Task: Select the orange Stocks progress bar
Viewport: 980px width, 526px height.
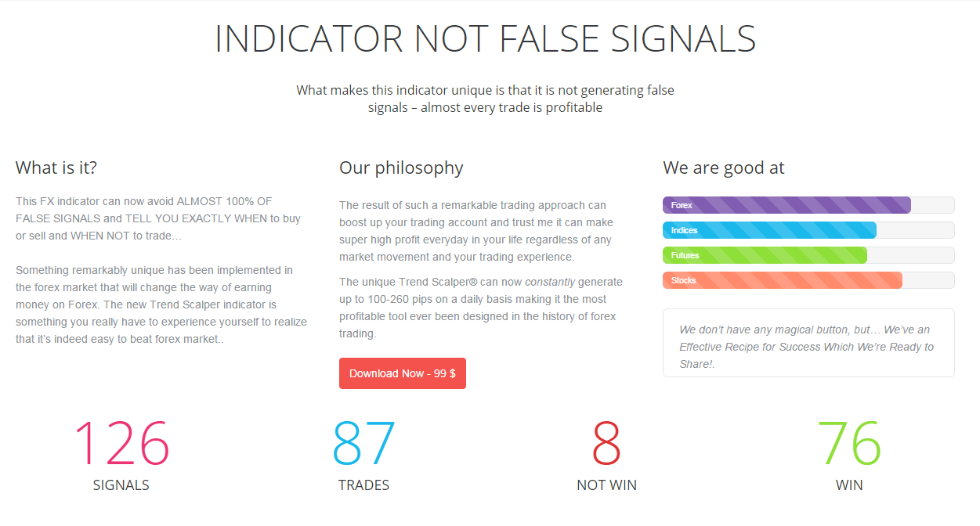Action: click(808, 280)
